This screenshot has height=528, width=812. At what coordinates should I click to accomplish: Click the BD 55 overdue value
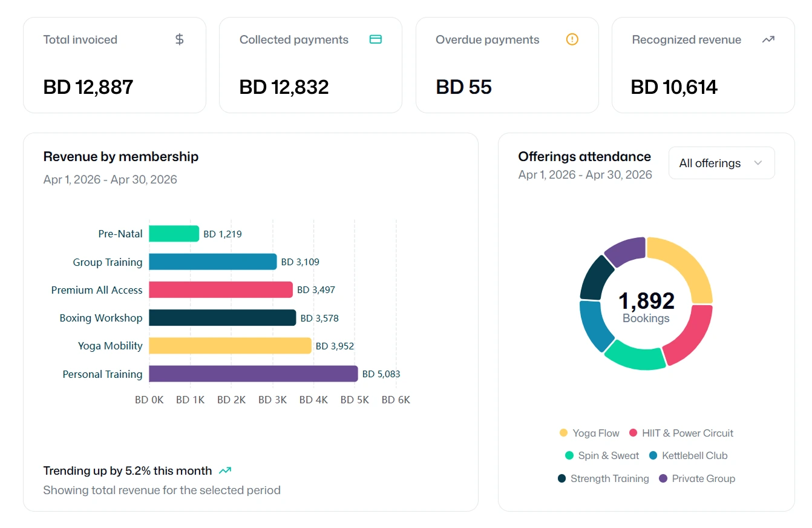pos(464,87)
